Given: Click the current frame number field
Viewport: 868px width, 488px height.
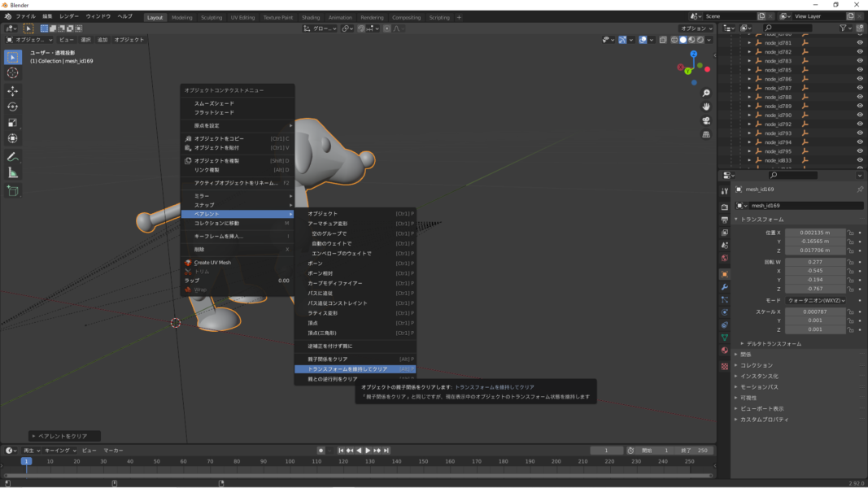Looking at the screenshot, I should point(607,451).
